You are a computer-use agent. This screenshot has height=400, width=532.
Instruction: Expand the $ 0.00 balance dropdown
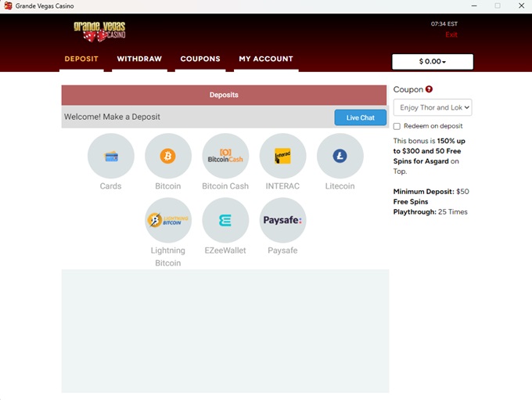pos(432,62)
